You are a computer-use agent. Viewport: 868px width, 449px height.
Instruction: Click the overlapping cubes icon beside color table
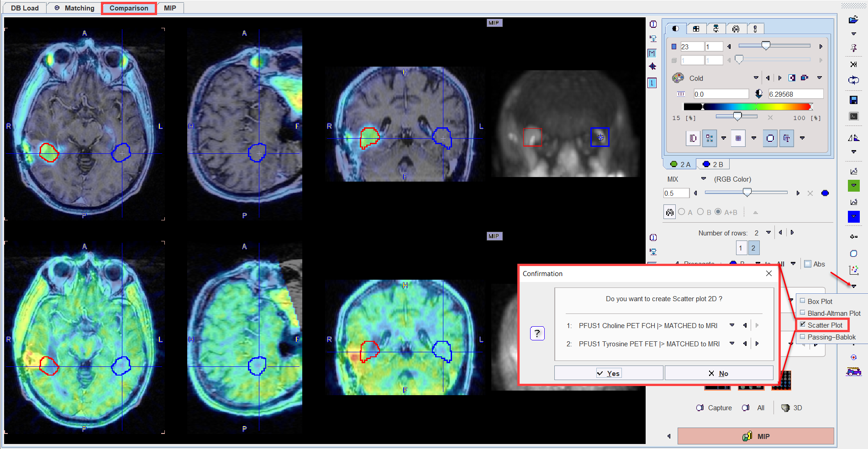point(805,78)
